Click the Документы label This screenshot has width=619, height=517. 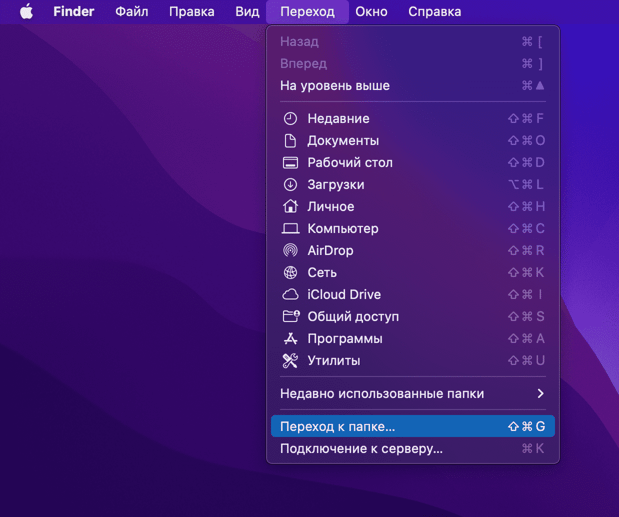tap(343, 140)
